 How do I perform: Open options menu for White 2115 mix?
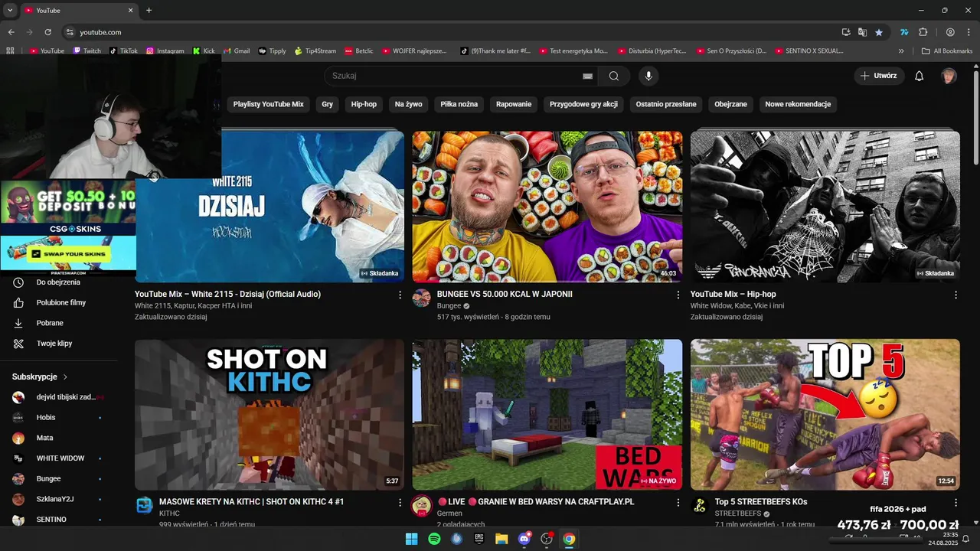tap(400, 295)
